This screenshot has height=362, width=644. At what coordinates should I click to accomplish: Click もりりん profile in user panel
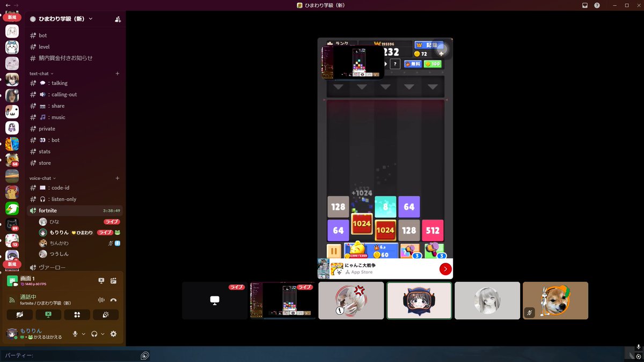point(35,334)
